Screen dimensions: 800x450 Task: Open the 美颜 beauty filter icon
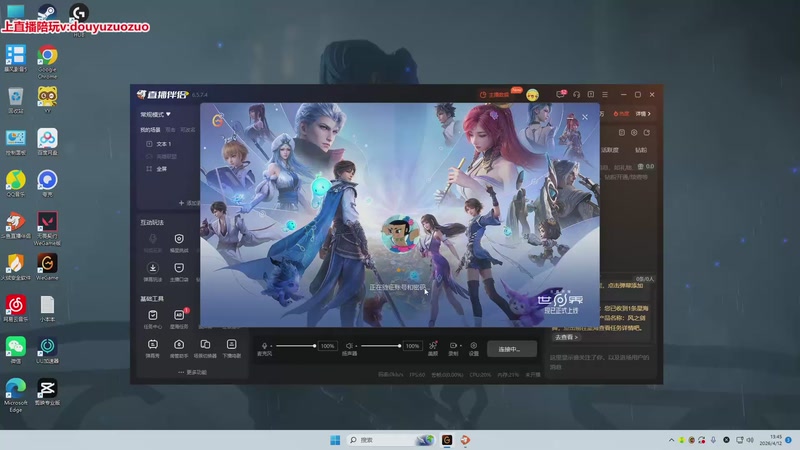[433, 348]
